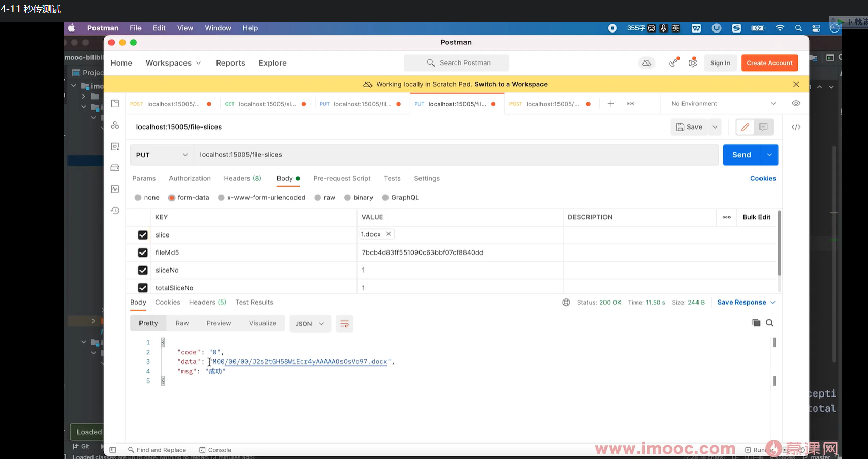The height and width of the screenshot is (459, 868).
Task: Uncheck the sliceNo row checkbox
Action: [x=143, y=270]
